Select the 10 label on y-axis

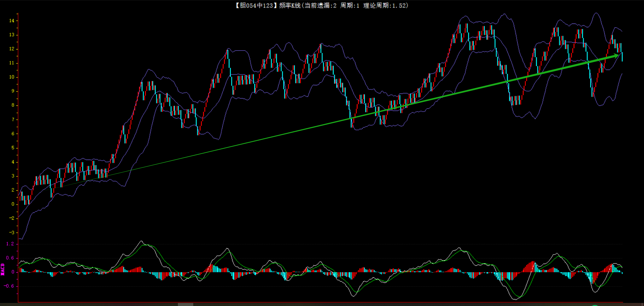pos(12,77)
